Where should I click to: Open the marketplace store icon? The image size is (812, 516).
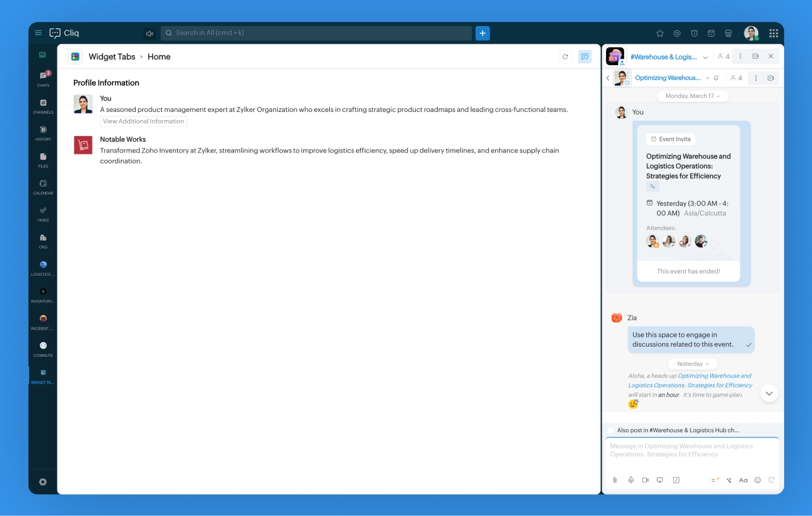point(728,33)
